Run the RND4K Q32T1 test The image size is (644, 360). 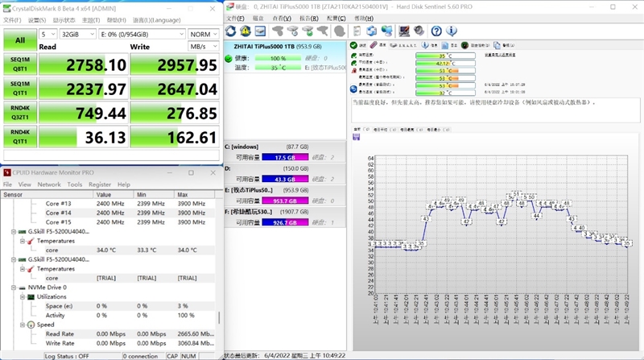(x=20, y=113)
